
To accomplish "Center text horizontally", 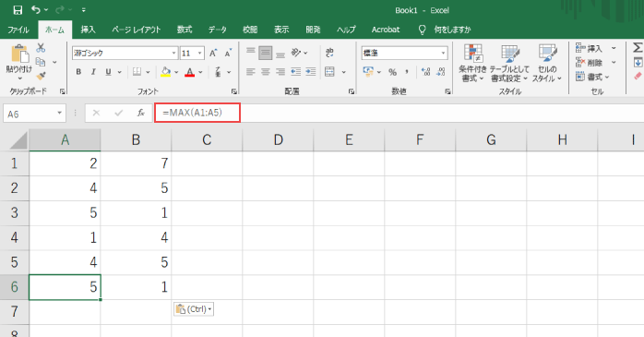I will (x=266, y=72).
